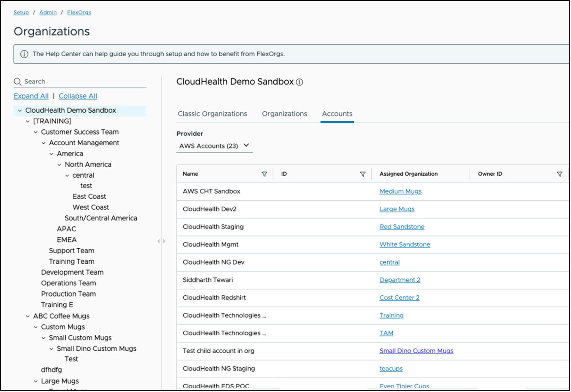The image size is (571, 392).
Task: Open the central assigned organization link
Action: 390,262
